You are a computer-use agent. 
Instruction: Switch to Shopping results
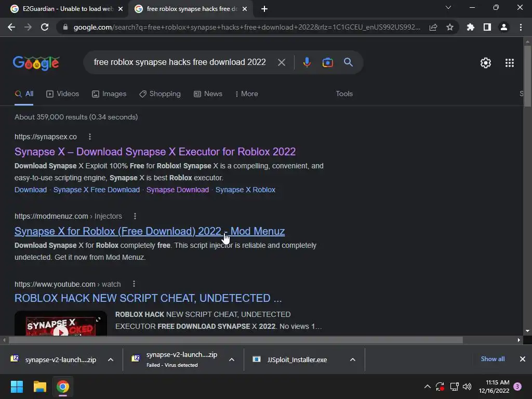pyautogui.click(x=160, y=94)
